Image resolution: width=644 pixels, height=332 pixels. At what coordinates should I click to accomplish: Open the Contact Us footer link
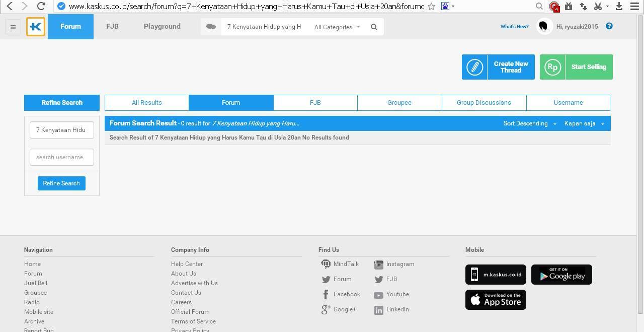coord(186,293)
